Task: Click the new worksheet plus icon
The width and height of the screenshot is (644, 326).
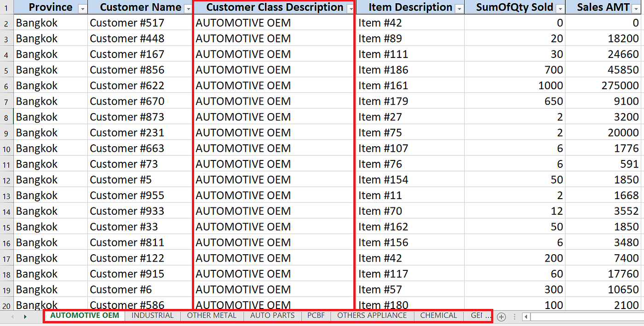Action: tap(501, 317)
